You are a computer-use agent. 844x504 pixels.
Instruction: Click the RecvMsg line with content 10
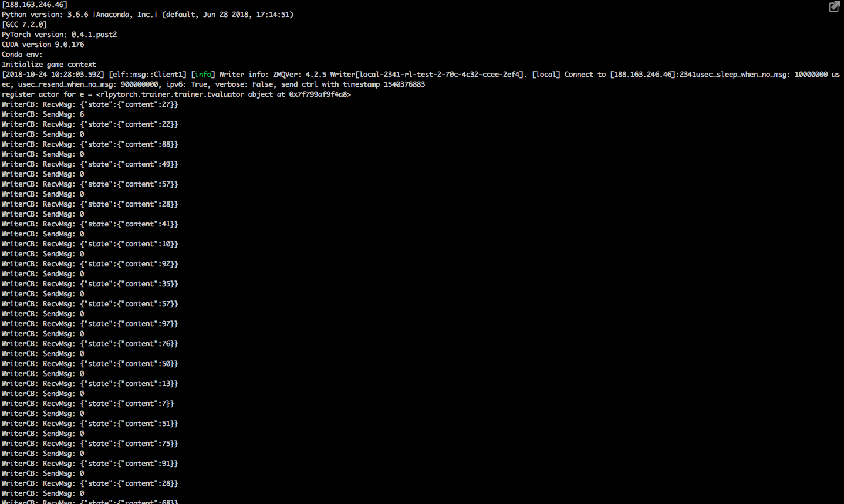click(x=90, y=244)
